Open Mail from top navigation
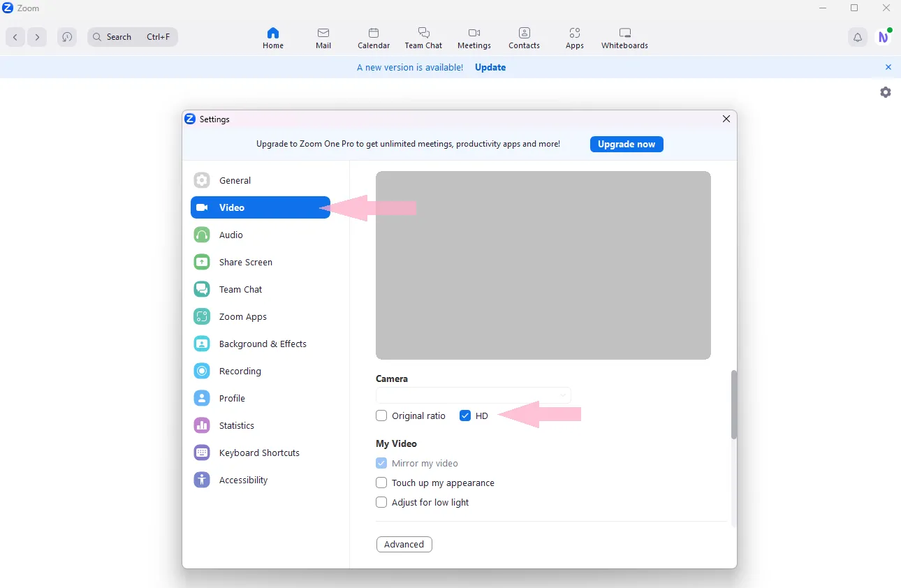Viewport: 901px width, 588px height. tap(323, 38)
